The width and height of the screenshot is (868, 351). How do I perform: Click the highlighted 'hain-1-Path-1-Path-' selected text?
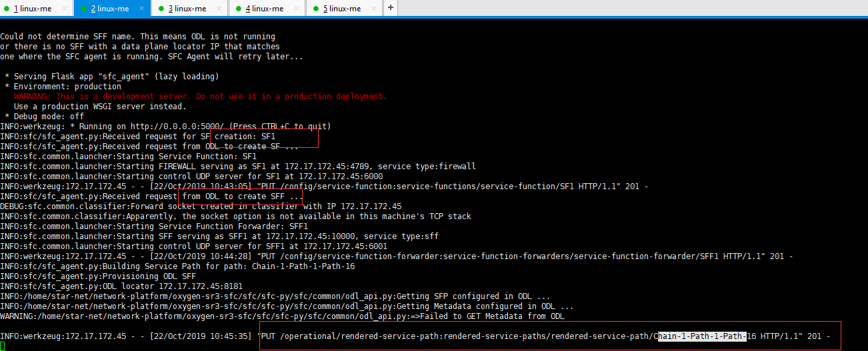(x=701, y=336)
